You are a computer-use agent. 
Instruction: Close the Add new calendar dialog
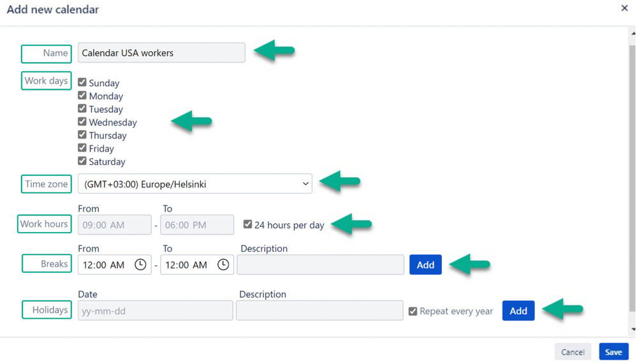tap(624, 8)
